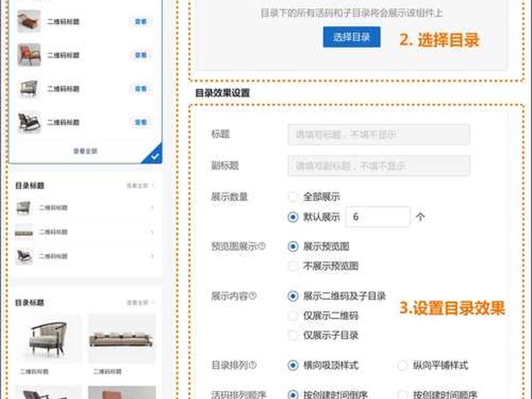Click the 目录标题 heading of the second template
The width and height of the screenshot is (532, 399).
click(30, 186)
